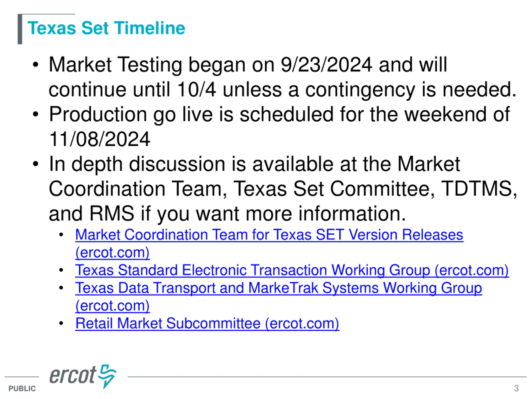
Task: Click the word "TDTMS"
Action: pyautogui.click(x=479, y=189)
